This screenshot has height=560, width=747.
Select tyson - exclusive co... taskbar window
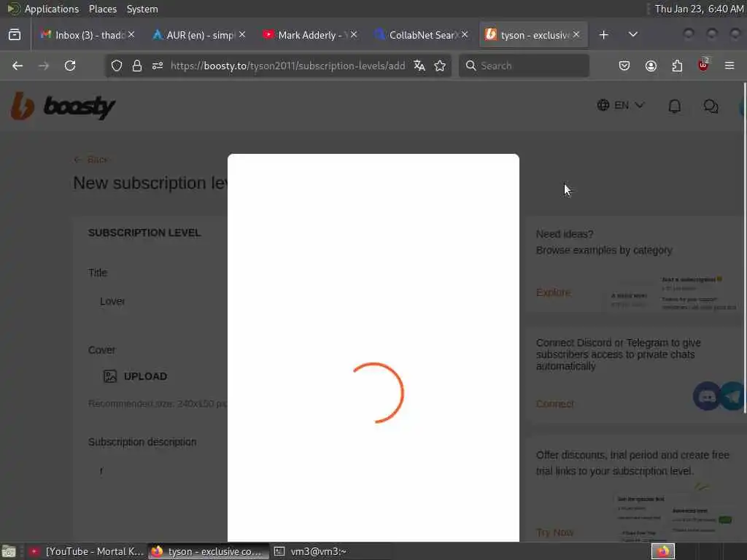[208, 551]
